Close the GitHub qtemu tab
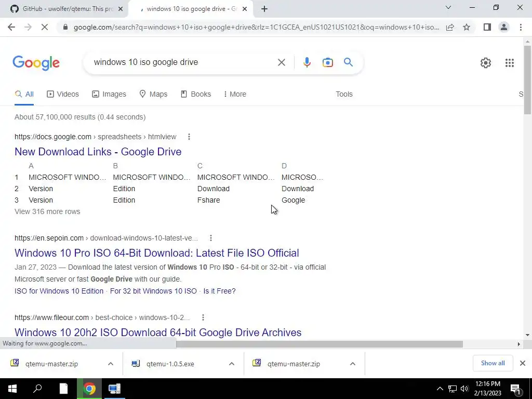The image size is (532, 399). point(121,9)
